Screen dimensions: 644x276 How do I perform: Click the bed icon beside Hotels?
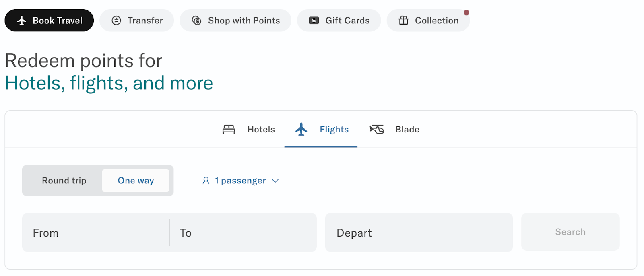[x=229, y=129]
